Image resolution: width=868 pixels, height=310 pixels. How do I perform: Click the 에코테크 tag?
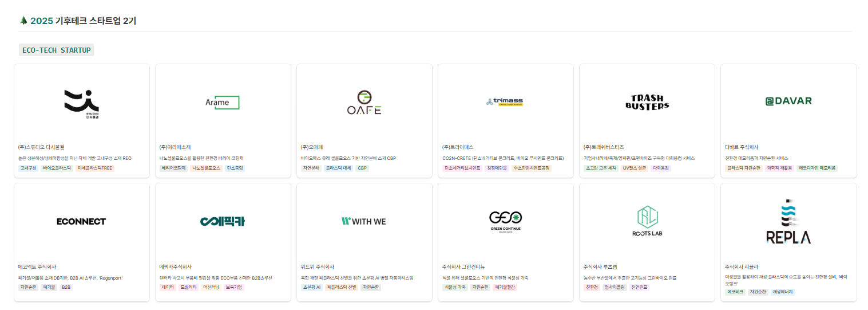(x=735, y=292)
